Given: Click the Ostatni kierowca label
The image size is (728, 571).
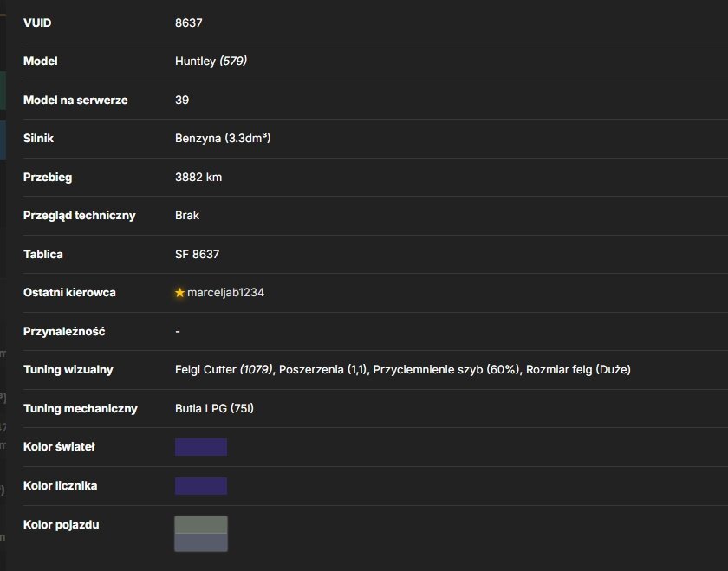Looking at the screenshot, I should 69,293.
